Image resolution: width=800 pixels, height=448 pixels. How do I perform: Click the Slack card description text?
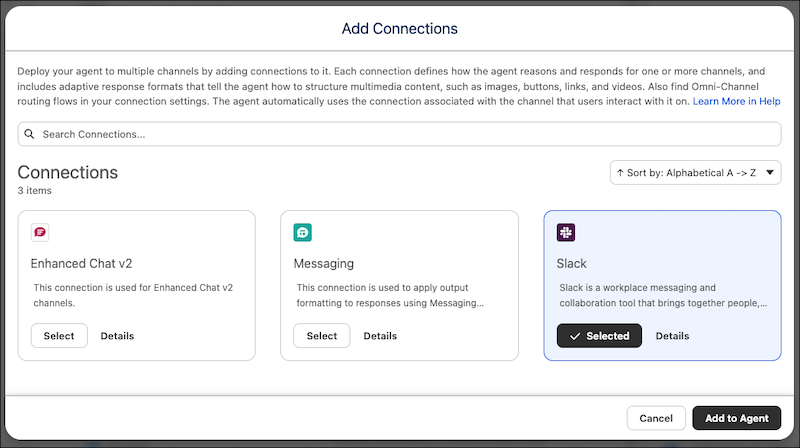pyautogui.click(x=663, y=295)
